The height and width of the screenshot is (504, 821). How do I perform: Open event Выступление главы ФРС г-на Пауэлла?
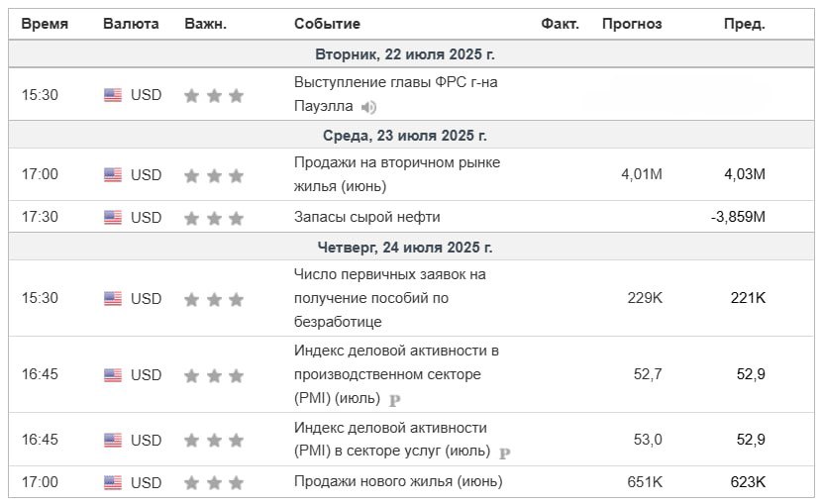396,94
